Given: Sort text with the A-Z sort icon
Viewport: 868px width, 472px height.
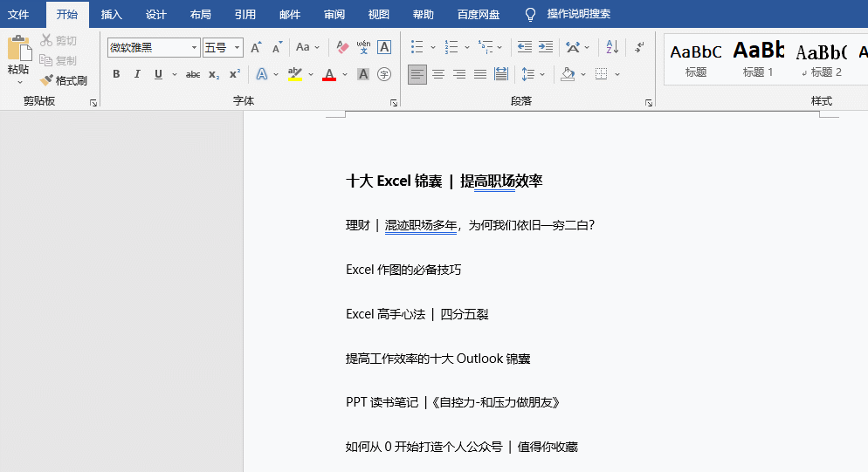Looking at the screenshot, I should [612, 48].
